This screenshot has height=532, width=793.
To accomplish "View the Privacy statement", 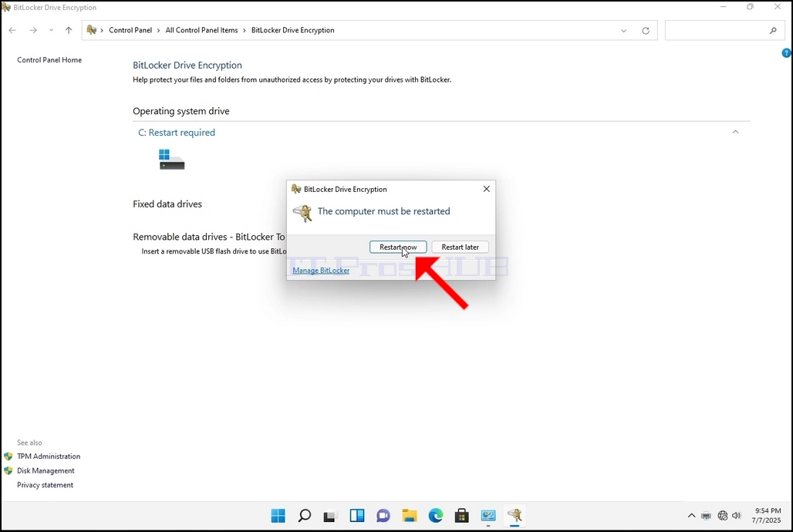I will [x=45, y=484].
